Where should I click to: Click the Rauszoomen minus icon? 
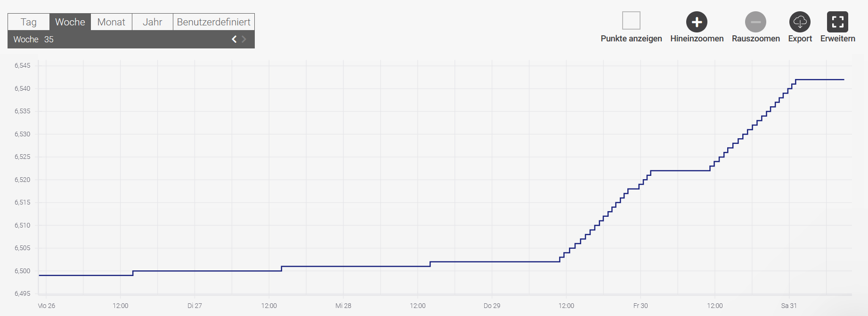(755, 22)
